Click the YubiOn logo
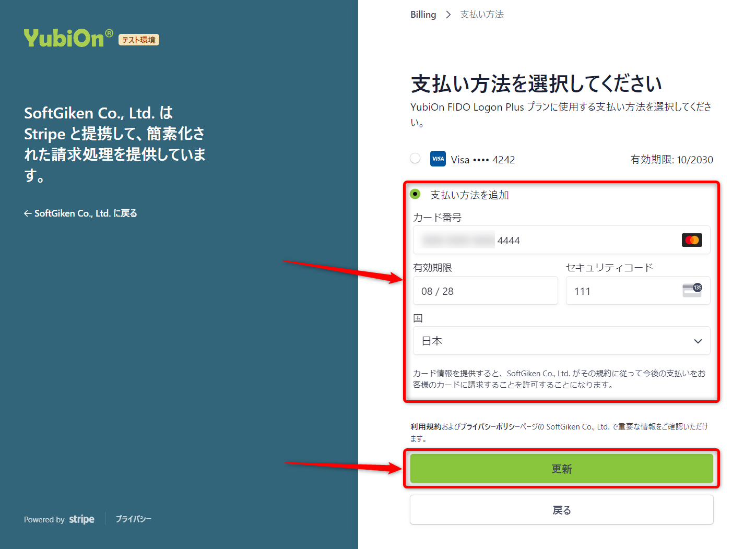Screen dimensions: 756x549 (68, 38)
